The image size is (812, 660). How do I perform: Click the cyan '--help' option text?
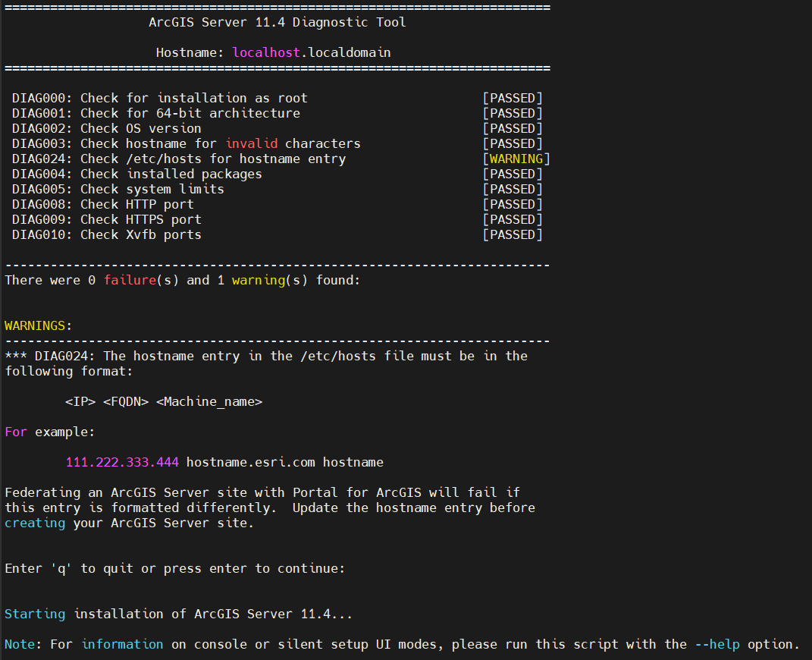[x=716, y=645]
